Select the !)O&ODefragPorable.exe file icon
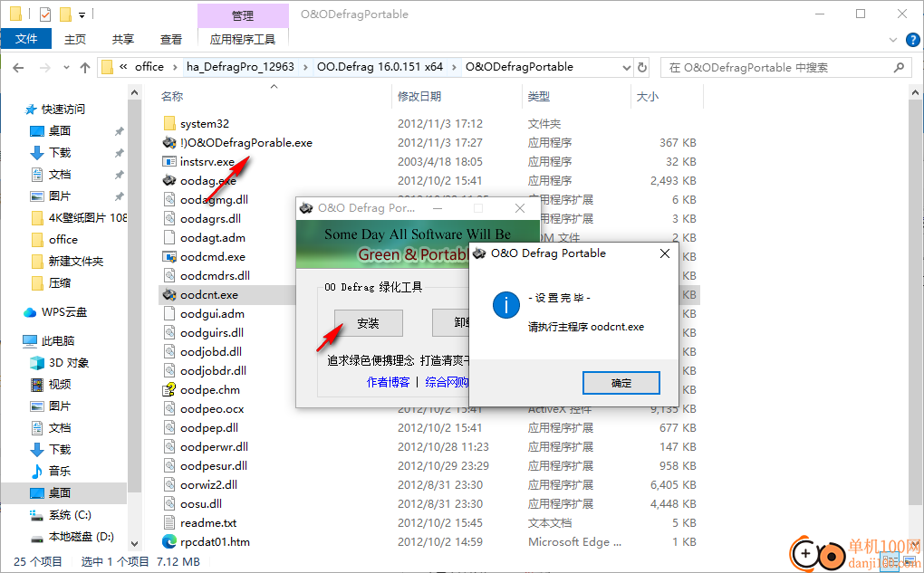Viewport: 924px width, 573px height. [x=169, y=142]
